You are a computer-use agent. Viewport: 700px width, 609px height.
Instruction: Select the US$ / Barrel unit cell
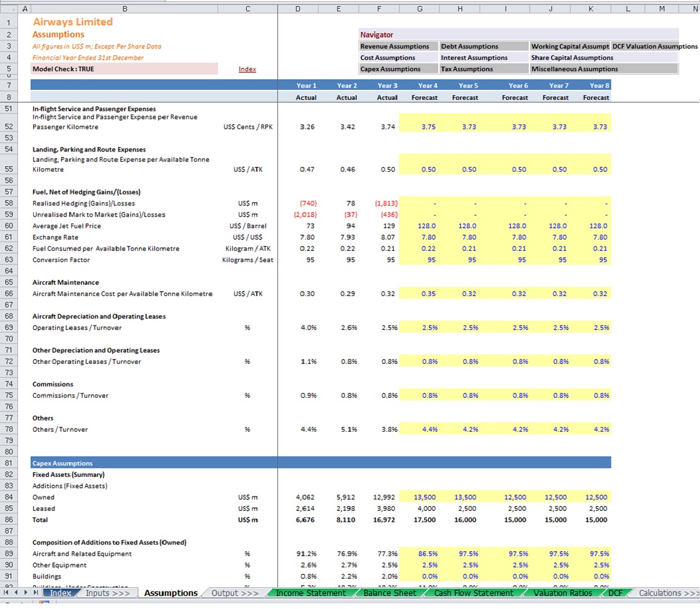click(248, 226)
